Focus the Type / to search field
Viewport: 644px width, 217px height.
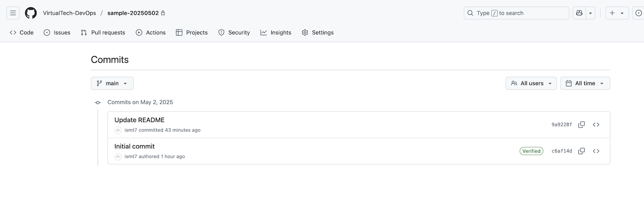click(516, 13)
